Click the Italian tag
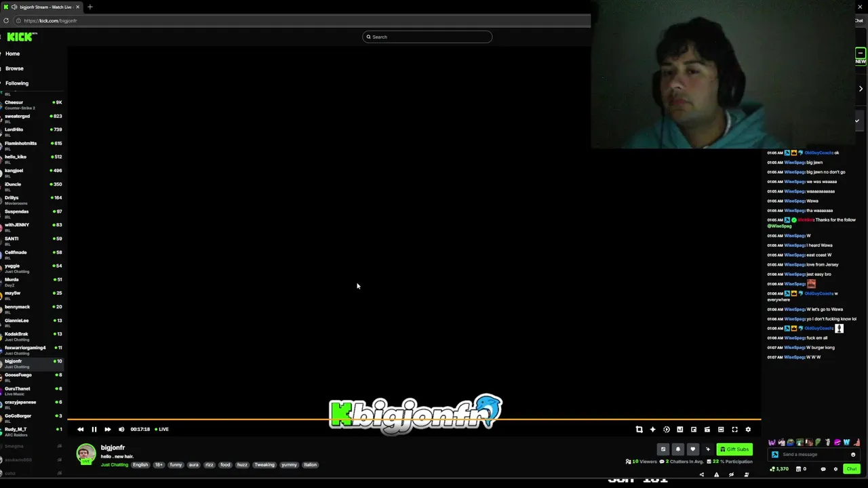This screenshot has width=868, height=488. tap(311, 465)
